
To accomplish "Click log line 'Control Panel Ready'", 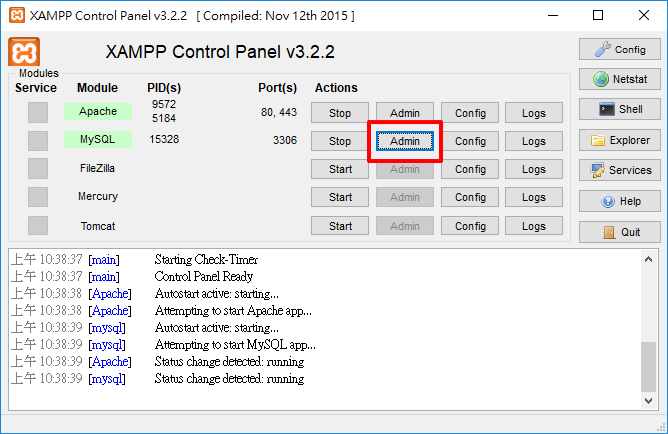I will click(204, 276).
